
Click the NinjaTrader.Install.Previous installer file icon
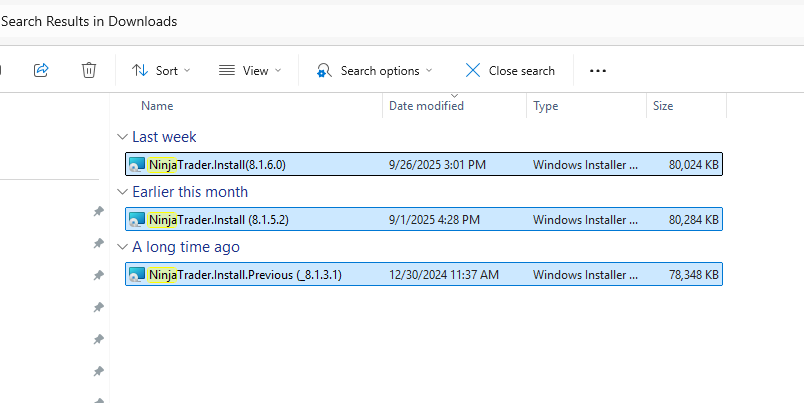point(137,274)
